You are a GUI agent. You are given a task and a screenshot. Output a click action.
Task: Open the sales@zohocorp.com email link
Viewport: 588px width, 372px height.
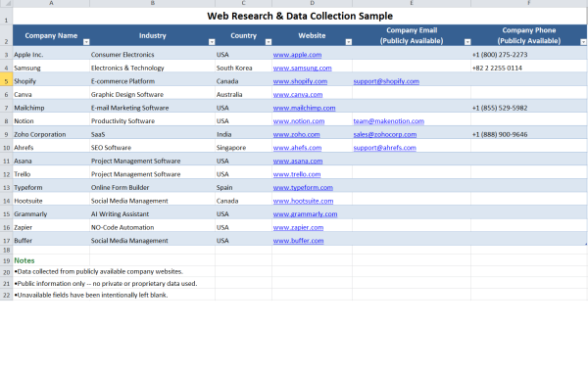point(385,134)
